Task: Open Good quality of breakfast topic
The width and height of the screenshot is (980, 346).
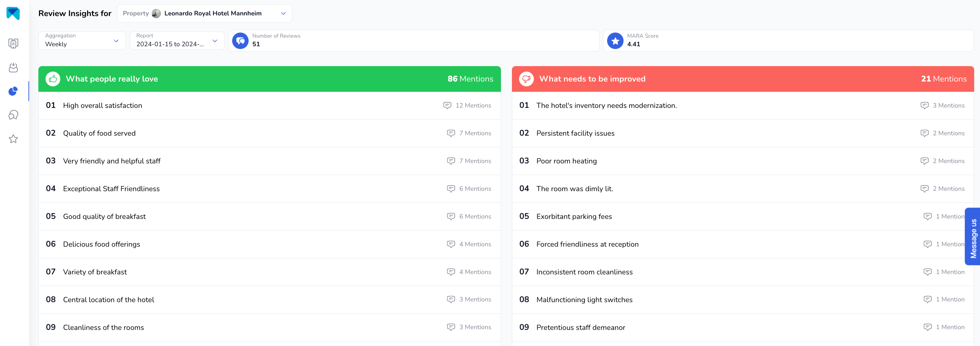Action: pos(269,217)
